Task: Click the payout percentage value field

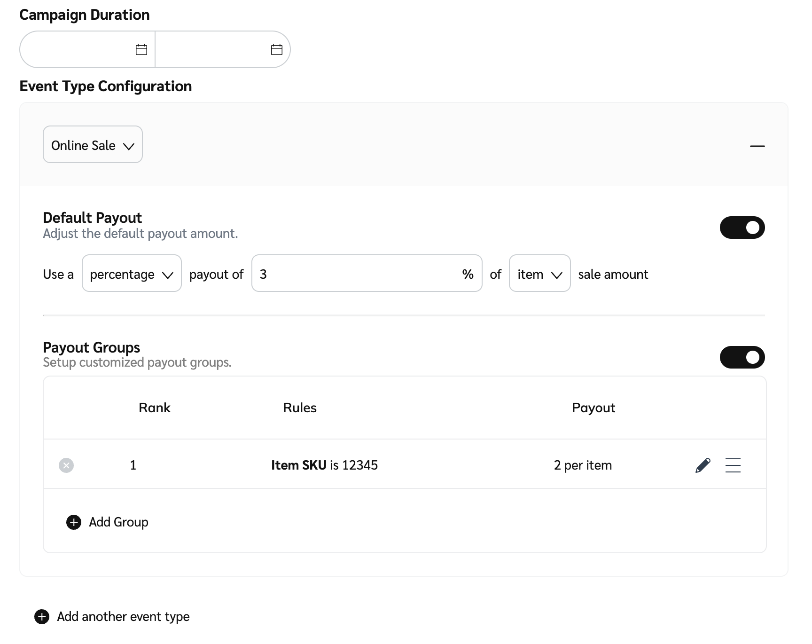Action: click(357, 274)
